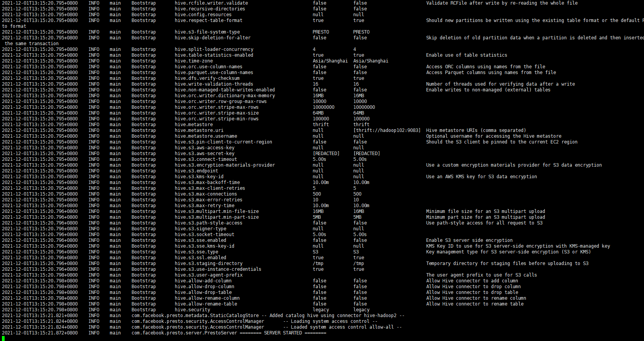Click hive.orc.writer.stripe-max-rows property
Screen dimensions: 644x341
coord(217,107)
